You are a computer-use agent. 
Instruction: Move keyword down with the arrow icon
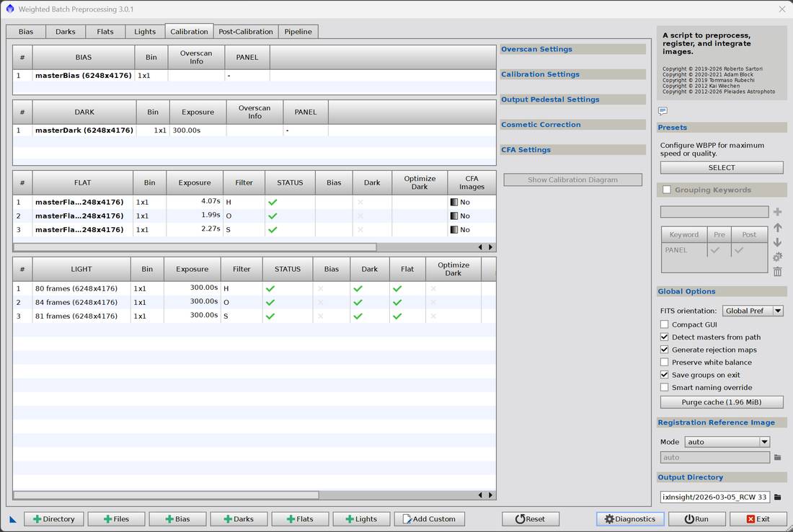pyautogui.click(x=777, y=242)
